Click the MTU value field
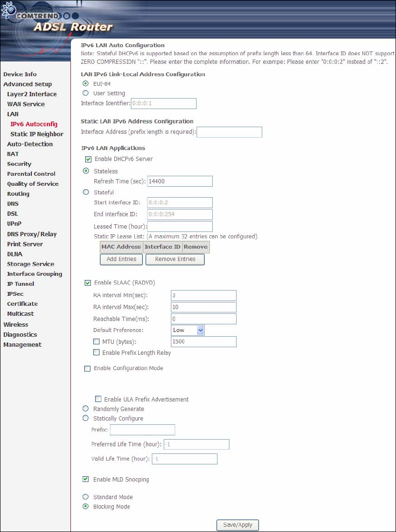 click(x=203, y=341)
